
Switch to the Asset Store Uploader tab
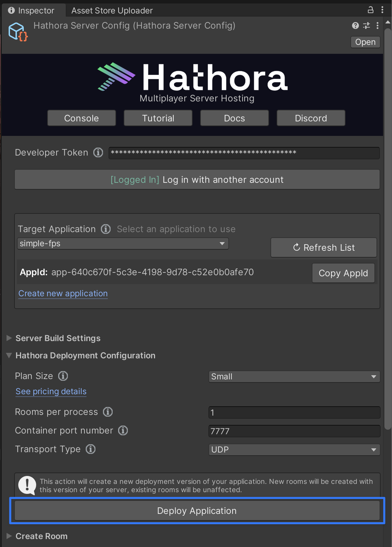(x=112, y=11)
